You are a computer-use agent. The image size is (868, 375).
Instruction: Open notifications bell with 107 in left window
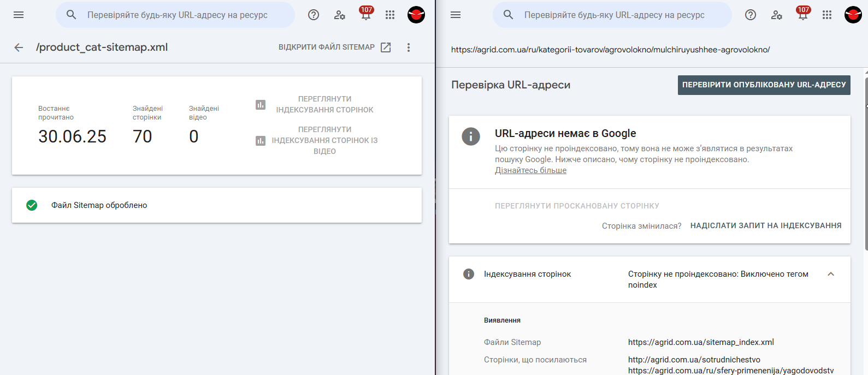[x=365, y=14]
